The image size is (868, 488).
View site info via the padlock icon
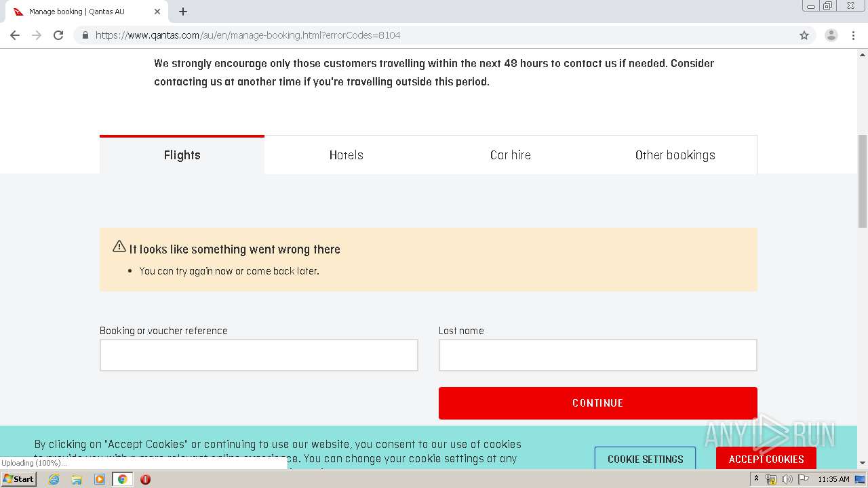coord(85,35)
